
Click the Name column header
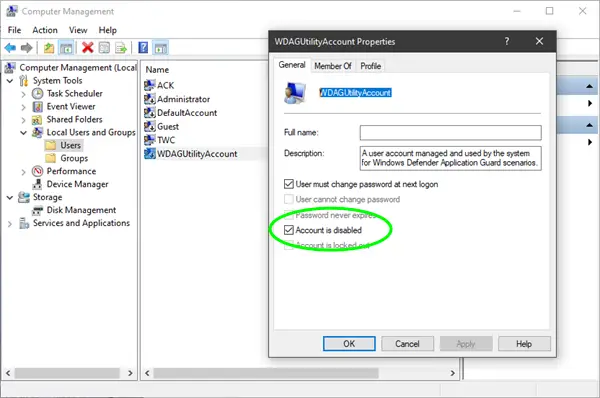(x=157, y=70)
